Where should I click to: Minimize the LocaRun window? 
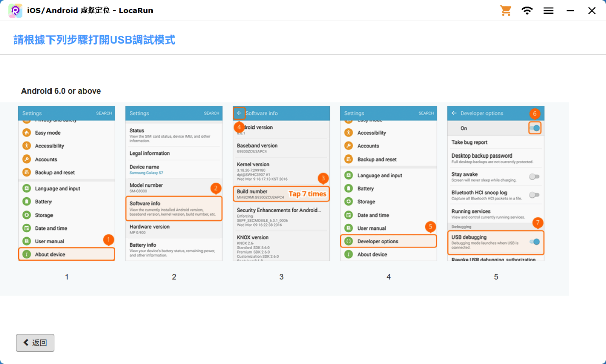[570, 11]
